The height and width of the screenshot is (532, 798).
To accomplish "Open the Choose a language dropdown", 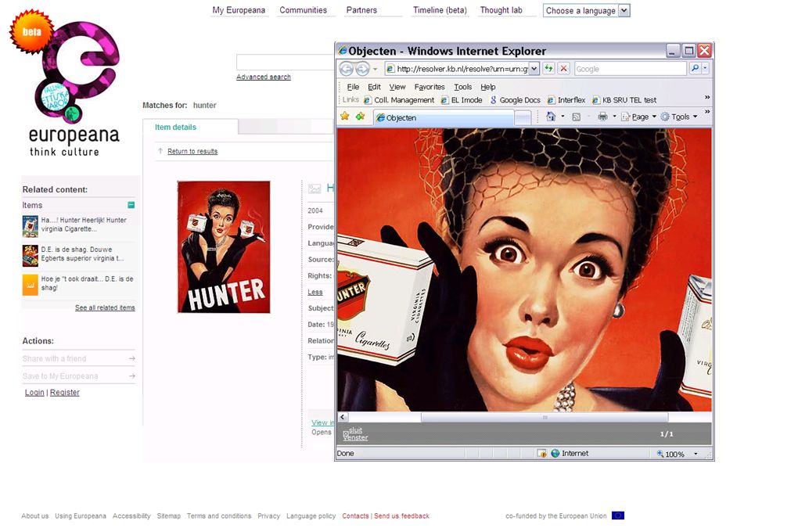I will point(586,11).
